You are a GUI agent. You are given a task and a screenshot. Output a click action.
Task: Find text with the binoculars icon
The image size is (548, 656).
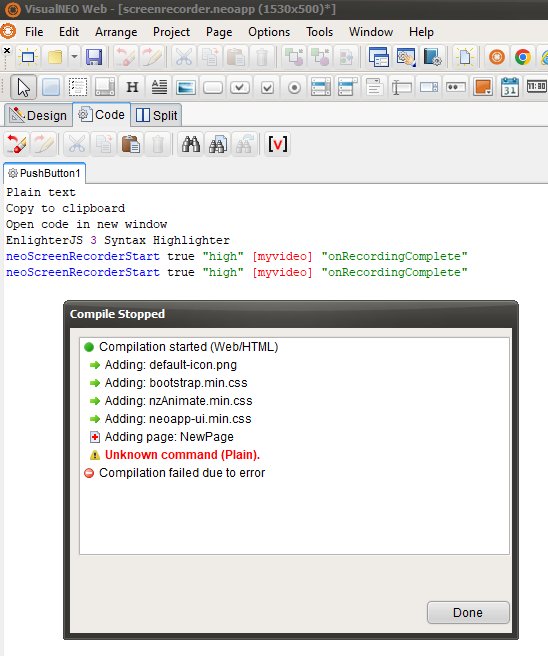[x=191, y=144]
